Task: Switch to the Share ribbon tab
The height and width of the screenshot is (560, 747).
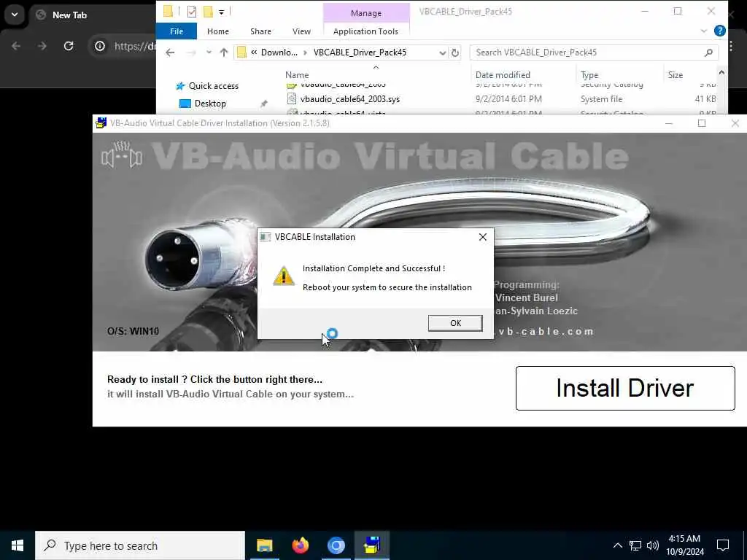Action: click(260, 31)
